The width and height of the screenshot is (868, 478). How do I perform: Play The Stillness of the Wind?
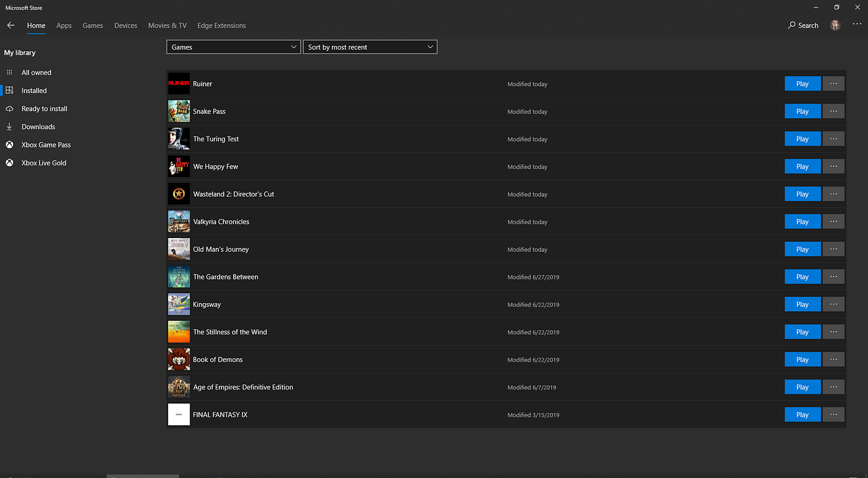(802, 332)
